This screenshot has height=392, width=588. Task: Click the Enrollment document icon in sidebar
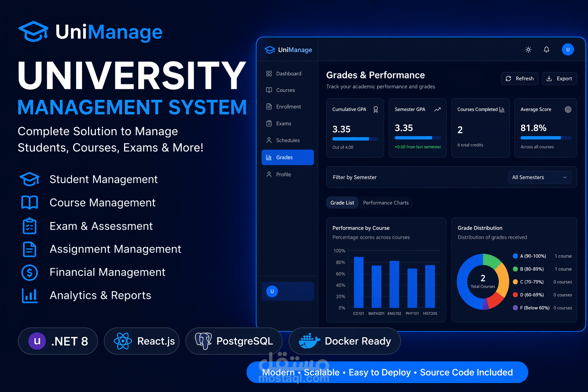point(269,106)
